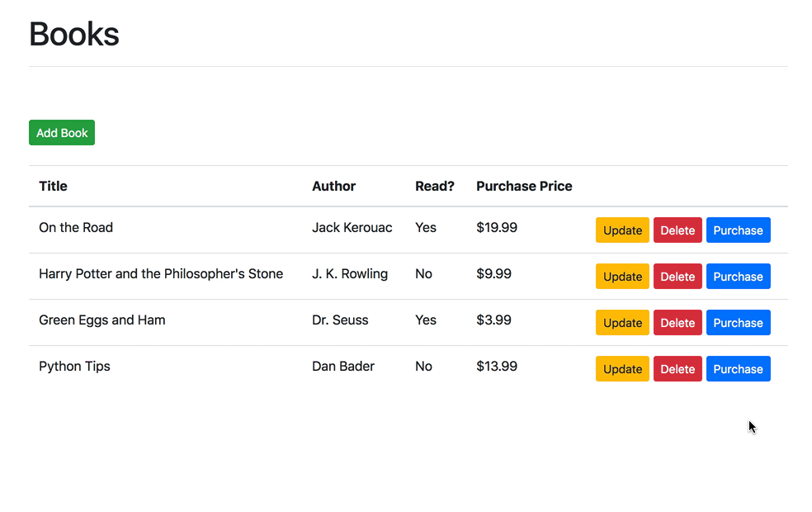Delete Harry Potter and the Philosopher's Stone

click(677, 276)
